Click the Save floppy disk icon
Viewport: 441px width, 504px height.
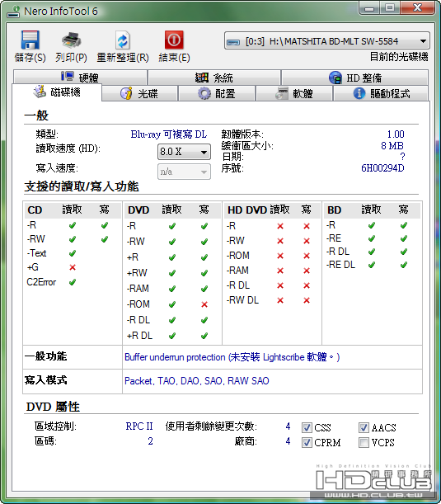[x=30, y=40]
